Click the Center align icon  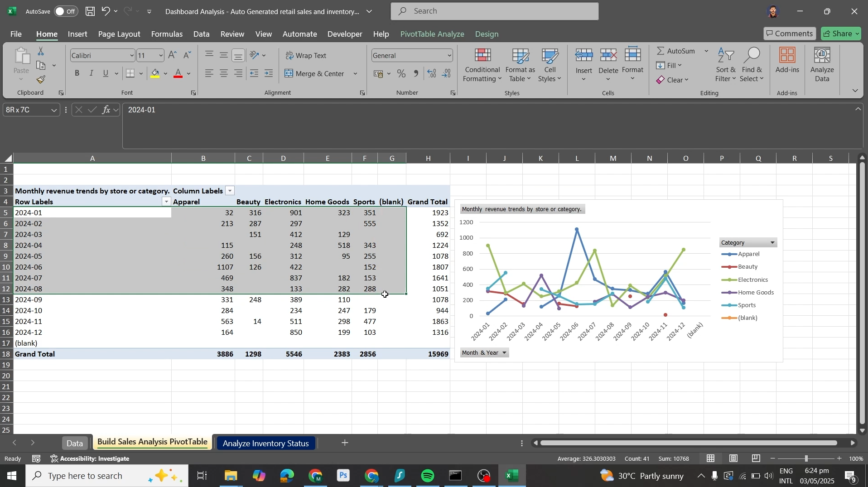pyautogui.click(x=224, y=73)
